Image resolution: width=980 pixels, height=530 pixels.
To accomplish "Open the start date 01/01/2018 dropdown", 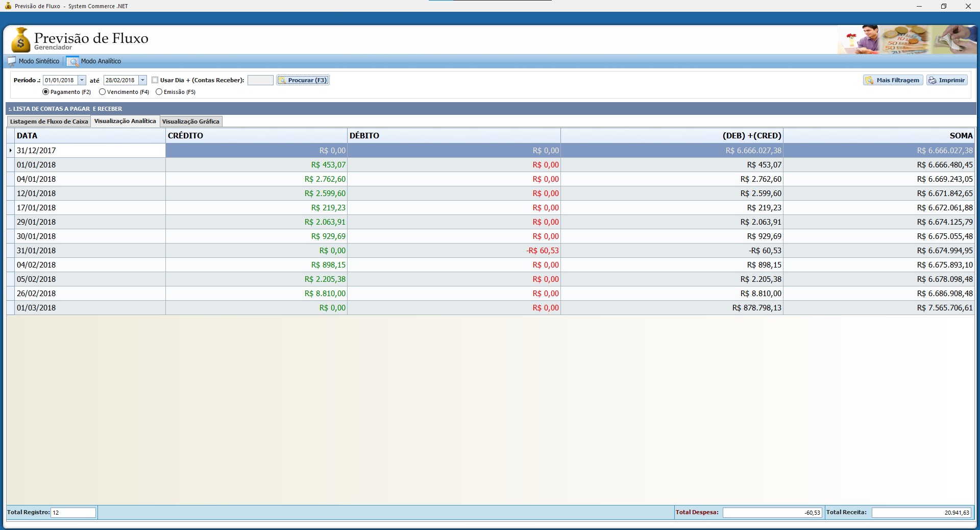I will 82,80.
